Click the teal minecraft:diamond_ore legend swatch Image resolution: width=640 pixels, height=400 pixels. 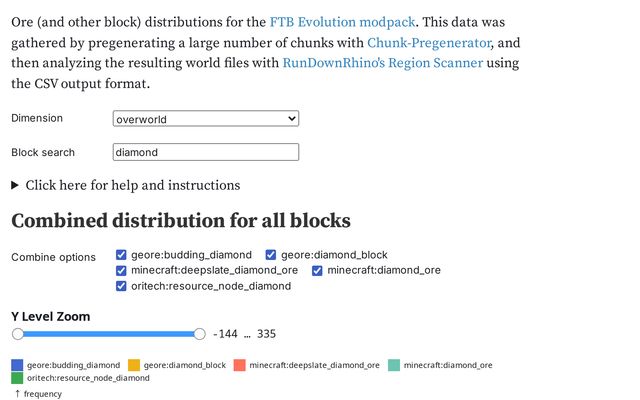click(394, 365)
